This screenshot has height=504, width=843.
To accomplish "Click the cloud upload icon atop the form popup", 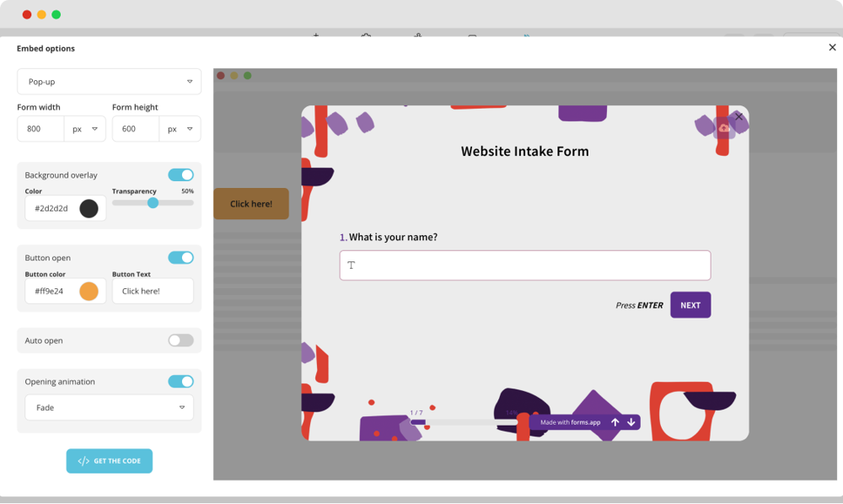I will 724,127.
